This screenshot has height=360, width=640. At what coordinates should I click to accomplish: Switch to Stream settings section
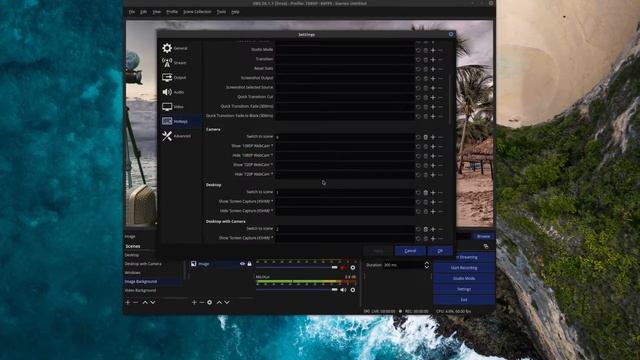pyautogui.click(x=180, y=63)
